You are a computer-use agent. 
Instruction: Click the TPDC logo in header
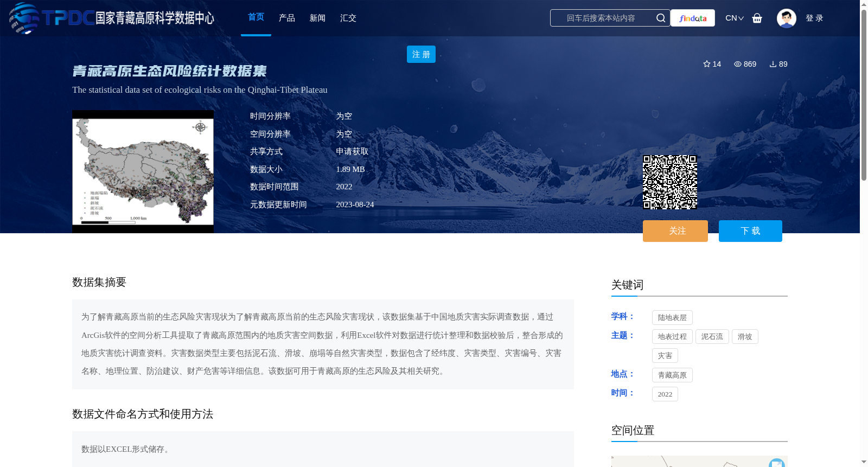tap(111, 18)
